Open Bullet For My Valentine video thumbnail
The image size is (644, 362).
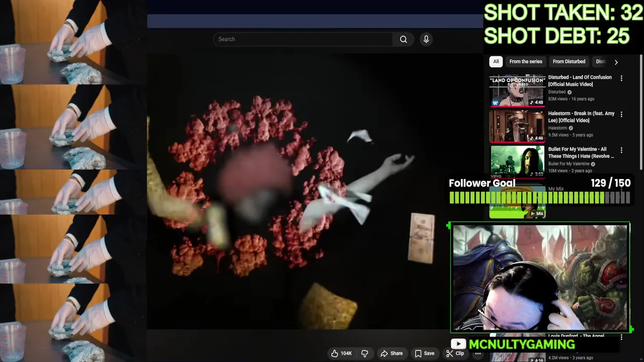[x=517, y=162]
